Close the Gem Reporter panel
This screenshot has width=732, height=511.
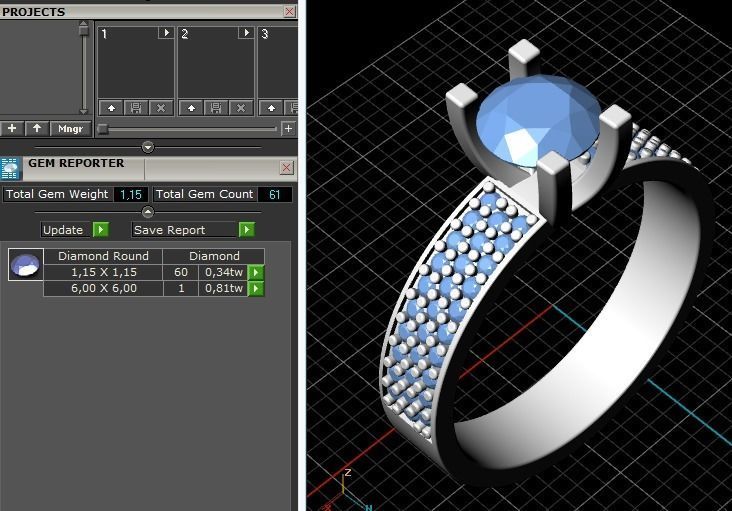(x=287, y=168)
